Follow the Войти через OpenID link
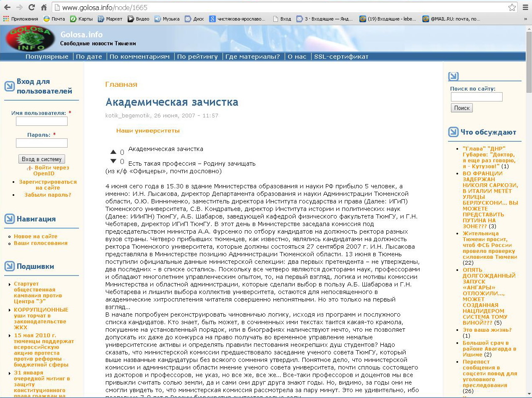Viewport: 532px width, 398px height. click(52, 170)
